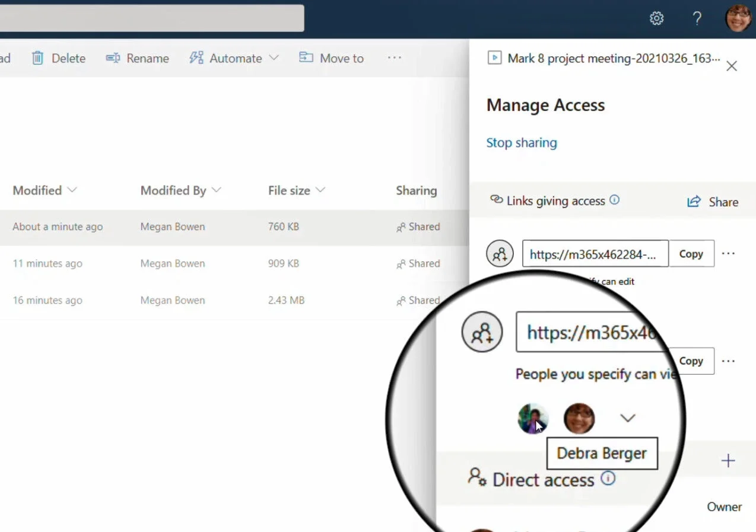Expand the people list chevron
This screenshot has height=532, width=756.
pyautogui.click(x=628, y=418)
